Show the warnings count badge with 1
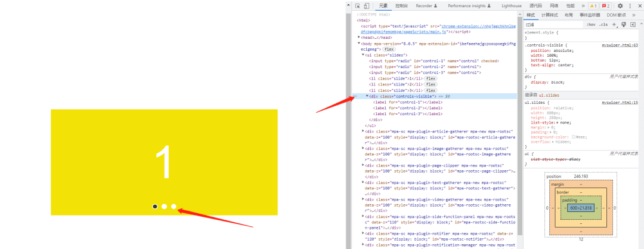This screenshot has width=644, height=249. (x=593, y=6)
